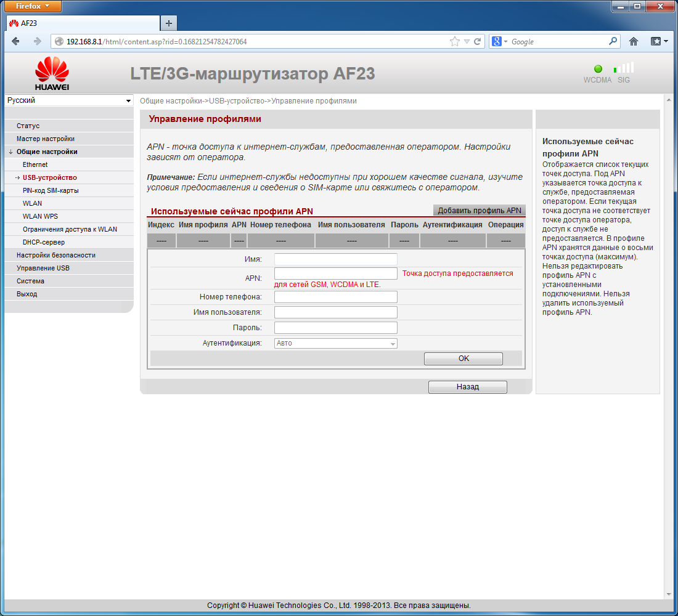Click the Назад button
This screenshot has height=616, width=678.
click(x=467, y=387)
